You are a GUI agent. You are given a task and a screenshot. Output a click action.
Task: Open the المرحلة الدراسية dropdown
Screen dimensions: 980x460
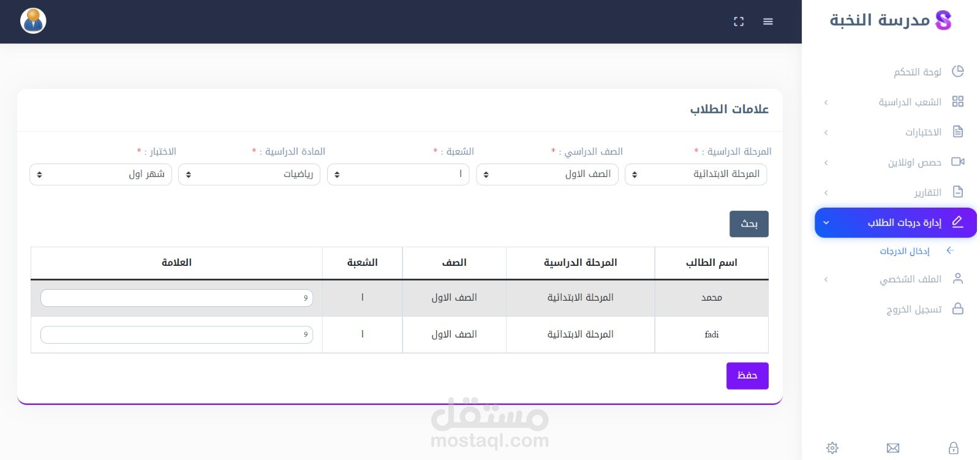click(x=696, y=174)
